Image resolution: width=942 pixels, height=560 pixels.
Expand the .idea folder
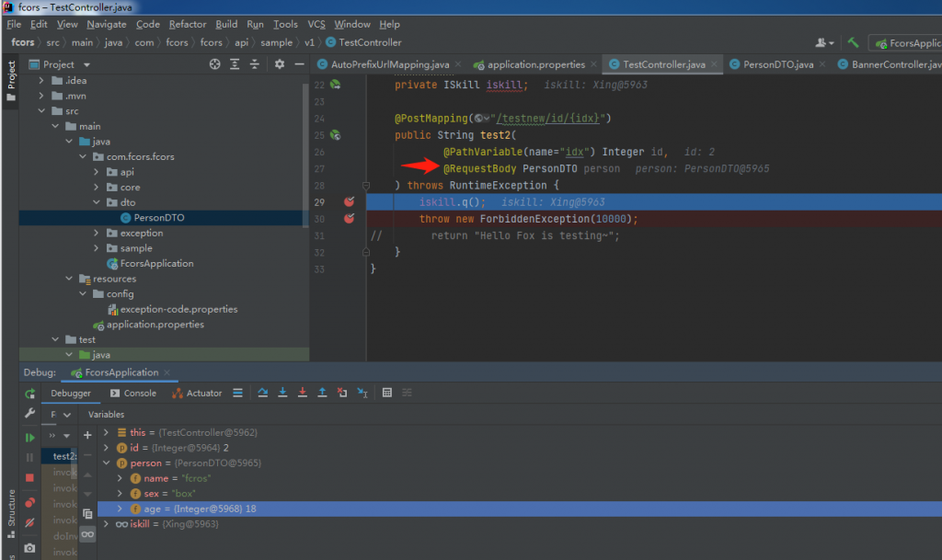click(40, 80)
